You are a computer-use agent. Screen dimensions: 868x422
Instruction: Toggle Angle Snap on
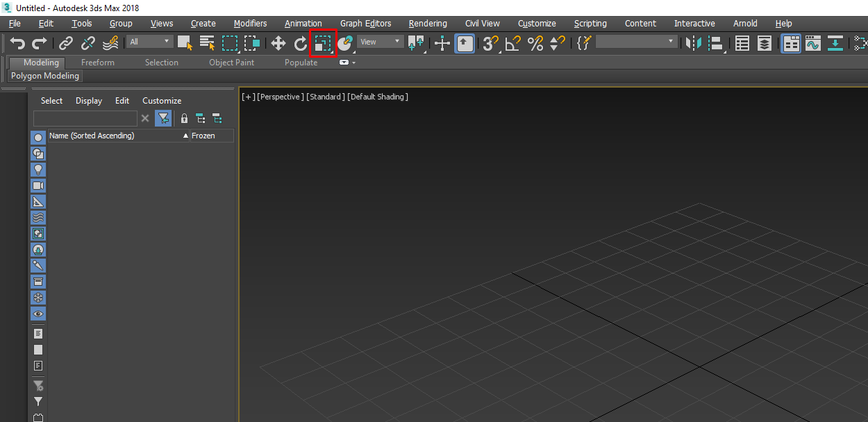tap(513, 43)
